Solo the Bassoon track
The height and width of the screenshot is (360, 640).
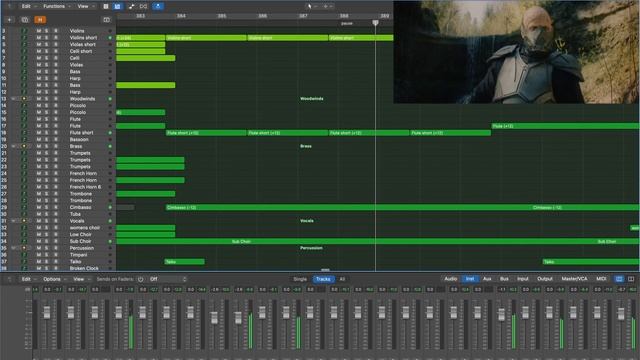click(x=47, y=140)
